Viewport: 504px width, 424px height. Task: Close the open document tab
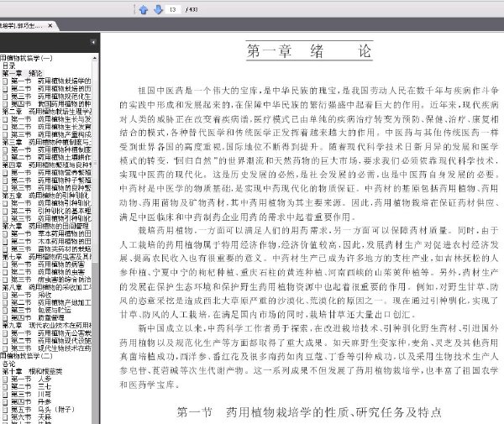50,25
